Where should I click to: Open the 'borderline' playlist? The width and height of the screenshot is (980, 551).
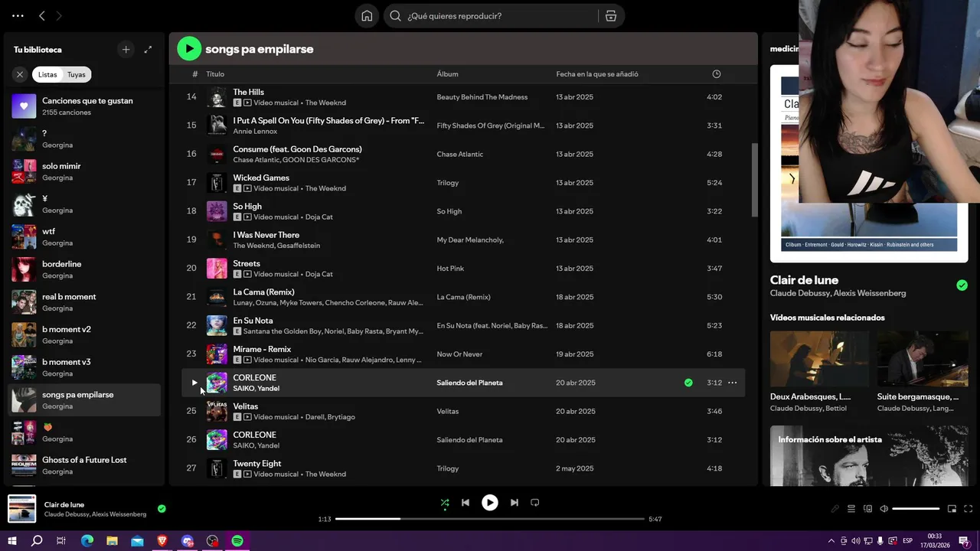[x=84, y=269]
